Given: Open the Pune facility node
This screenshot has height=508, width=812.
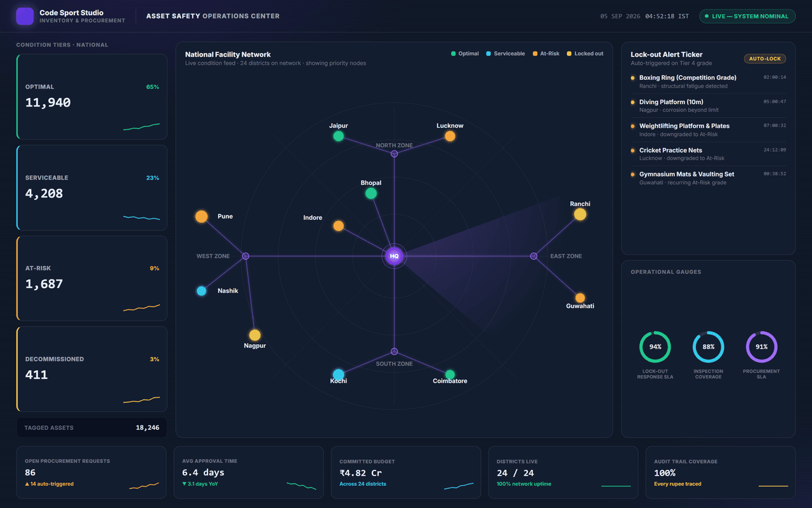Looking at the screenshot, I should click(202, 217).
